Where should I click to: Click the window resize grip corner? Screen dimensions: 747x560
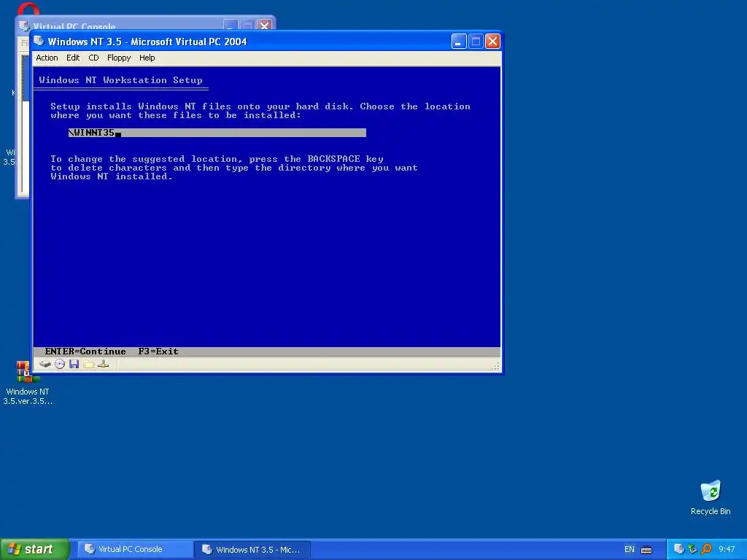496,366
